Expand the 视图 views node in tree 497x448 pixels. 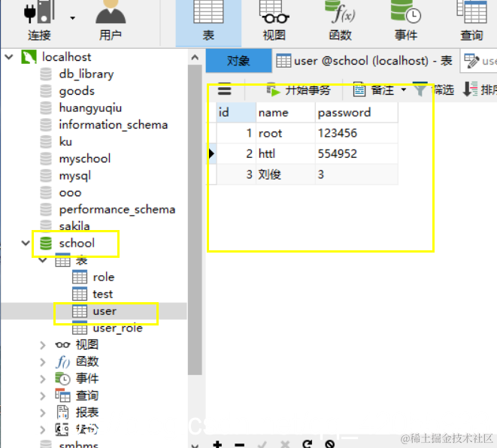(43, 345)
